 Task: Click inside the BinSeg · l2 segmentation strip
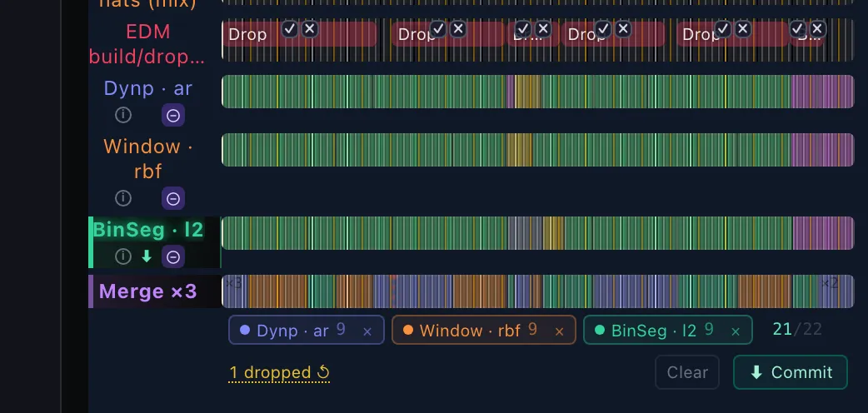(x=537, y=233)
